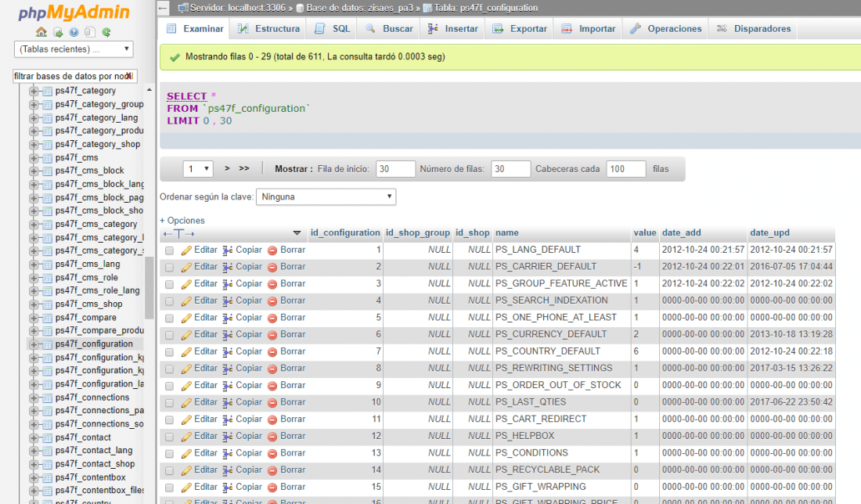Viewport: 861px width, 504px height.
Task: Click the pencil icon for PS_COUNTRY_DEFAULT
Action: 187,352
